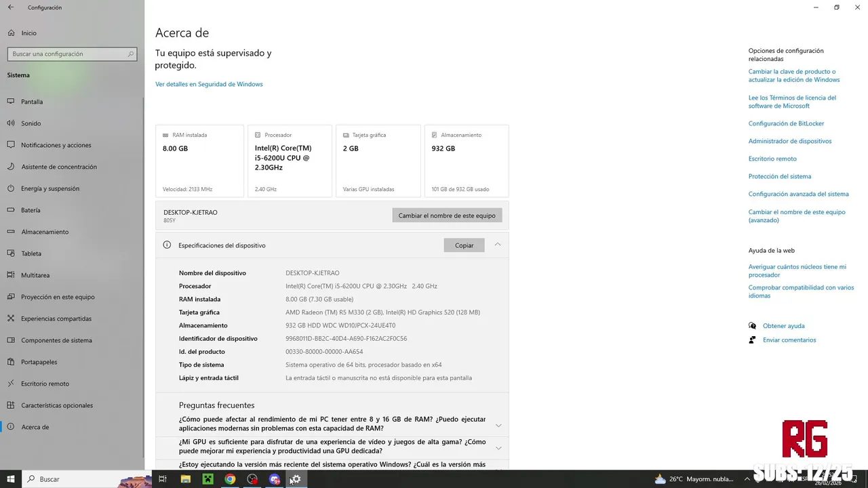This screenshot has width=868, height=488.
Task: Expand the RAM performance FAQ question
Action: pyautogui.click(x=332, y=424)
